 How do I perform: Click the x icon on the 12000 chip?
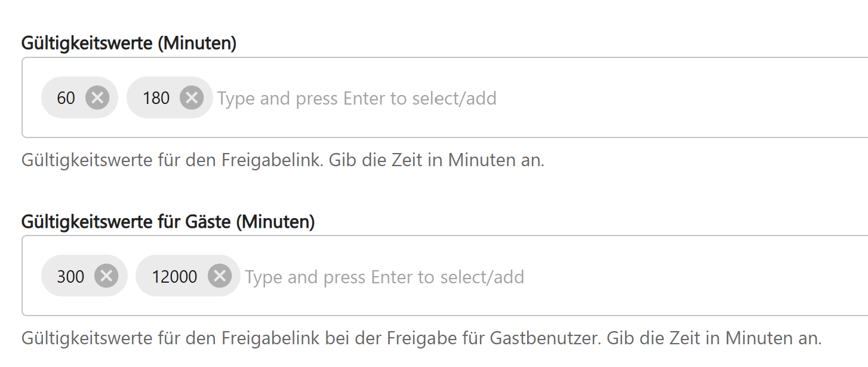pos(219,276)
